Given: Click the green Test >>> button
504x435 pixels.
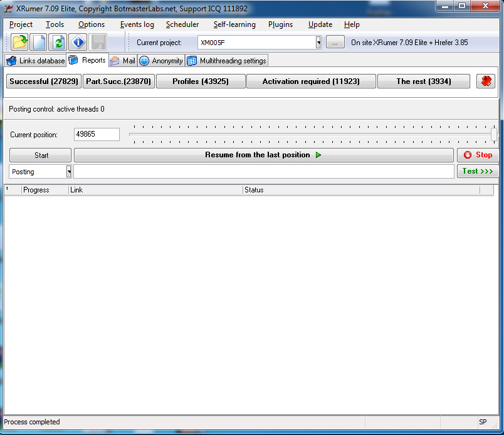Looking at the screenshot, I should (x=478, y=171).
